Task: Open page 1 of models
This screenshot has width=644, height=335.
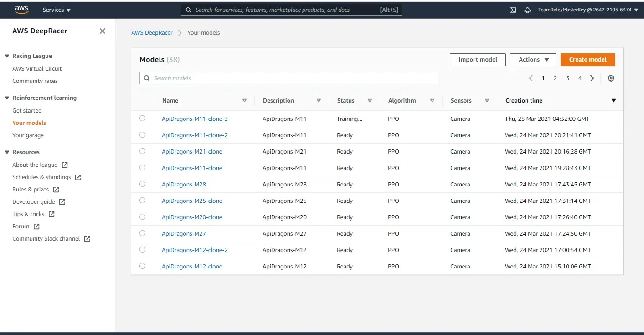Action: pos(543,78)
